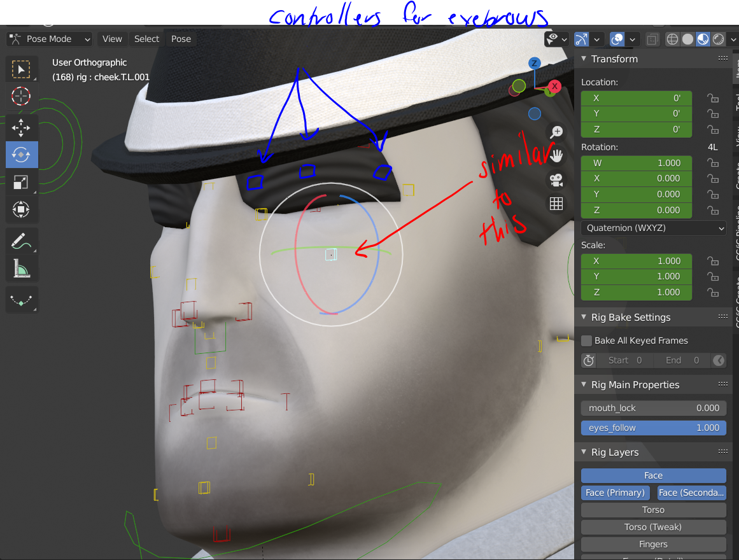Viewport: 739px width, 560px height.
Task: Open the Pose Mode dropdown
Action: (x=49, y=39)
